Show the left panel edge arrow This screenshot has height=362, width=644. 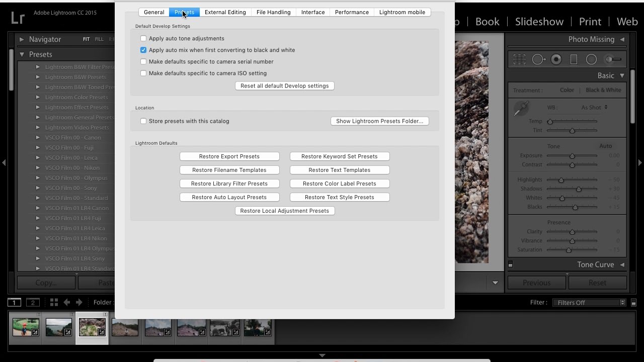4,162
